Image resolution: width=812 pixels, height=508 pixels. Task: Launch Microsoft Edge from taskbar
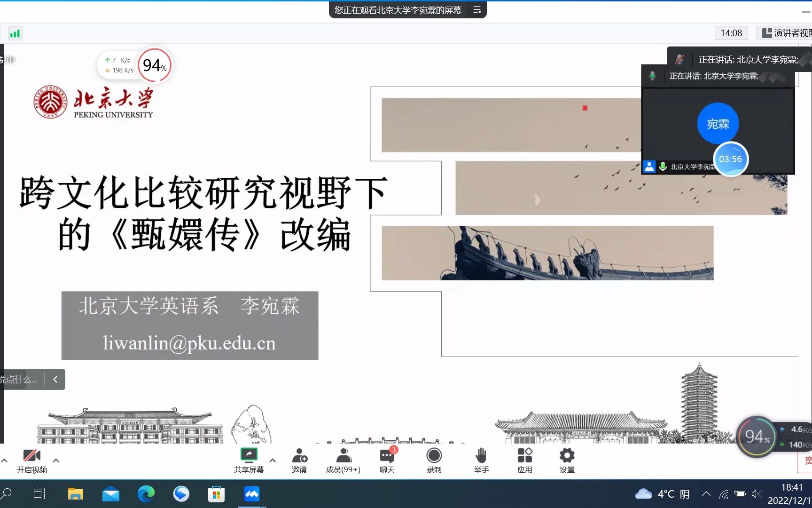click(146, 494)
